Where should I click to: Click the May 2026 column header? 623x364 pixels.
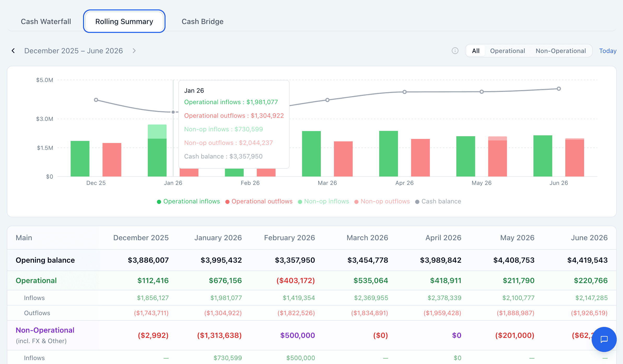click(517, 238)
